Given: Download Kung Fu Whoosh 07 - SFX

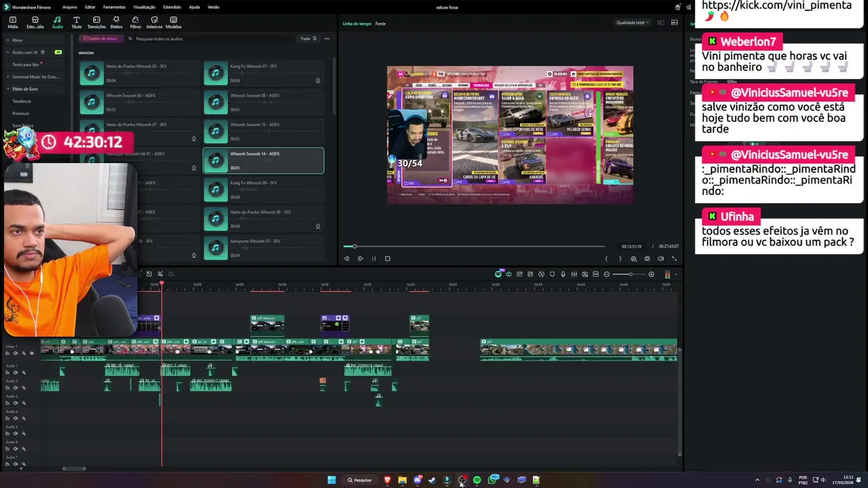Looking at the screenshot, I should tap(317, 81).
